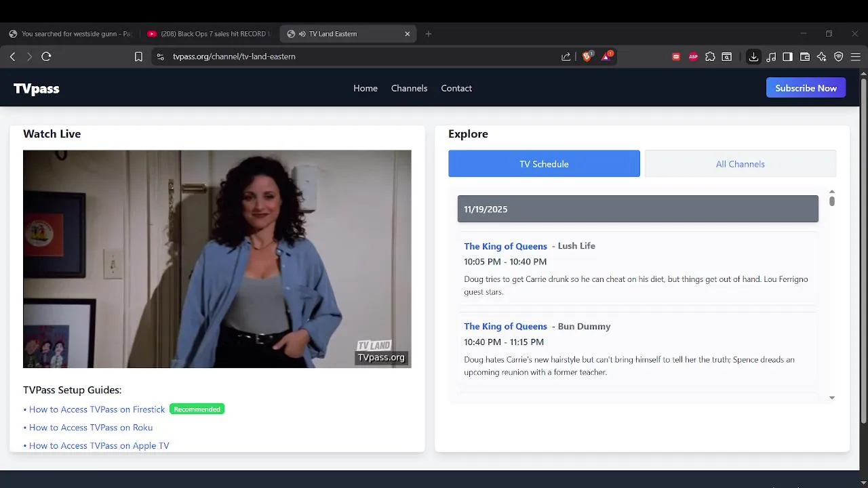The height and width of the screenshot is (488, 868).
Task: Go back to the previous page
Action: [12, 57]
